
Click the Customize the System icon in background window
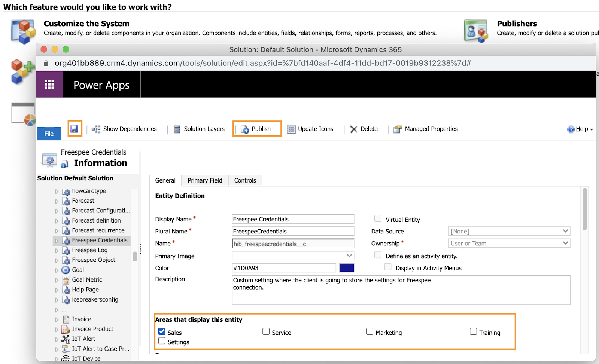[23, 31]
